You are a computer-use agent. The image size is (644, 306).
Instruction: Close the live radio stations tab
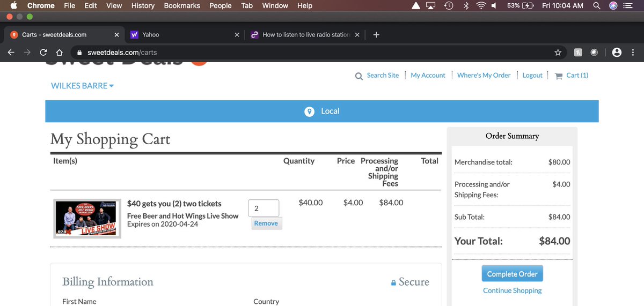click(x=357, y=35)
